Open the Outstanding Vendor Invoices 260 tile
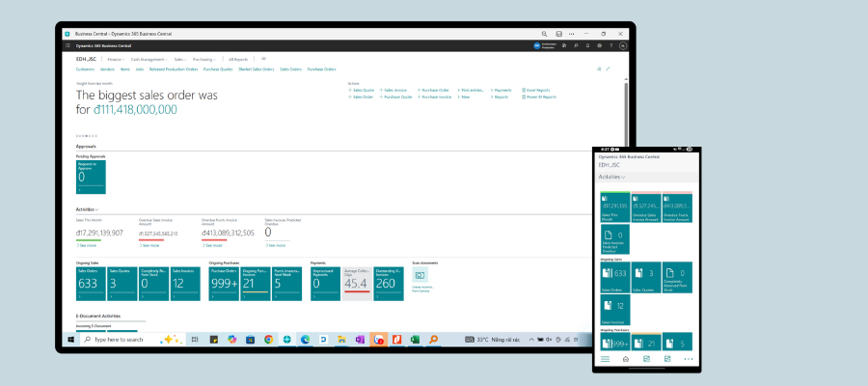Image resolution: width=868 pixels, height=386 pixels. [389, 284]
